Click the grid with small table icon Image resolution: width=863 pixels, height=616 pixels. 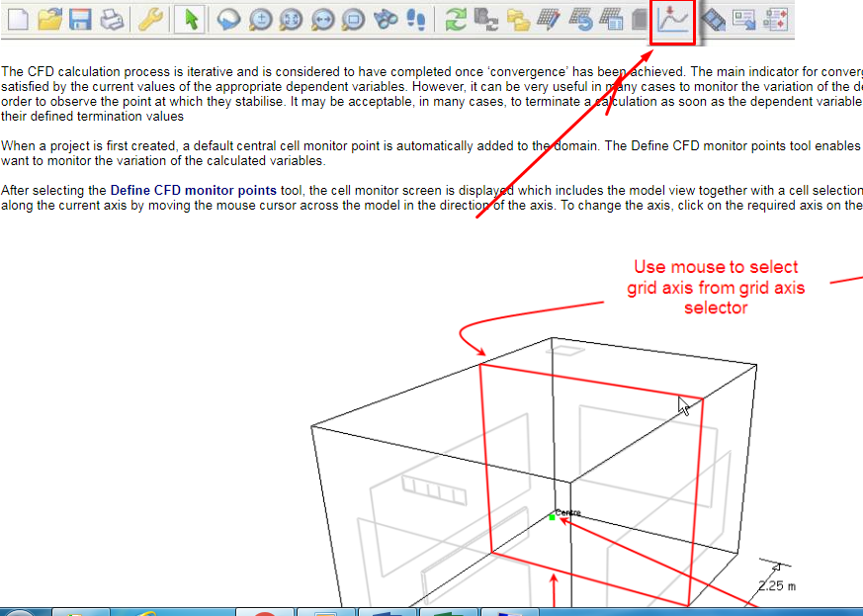point(611,20)
